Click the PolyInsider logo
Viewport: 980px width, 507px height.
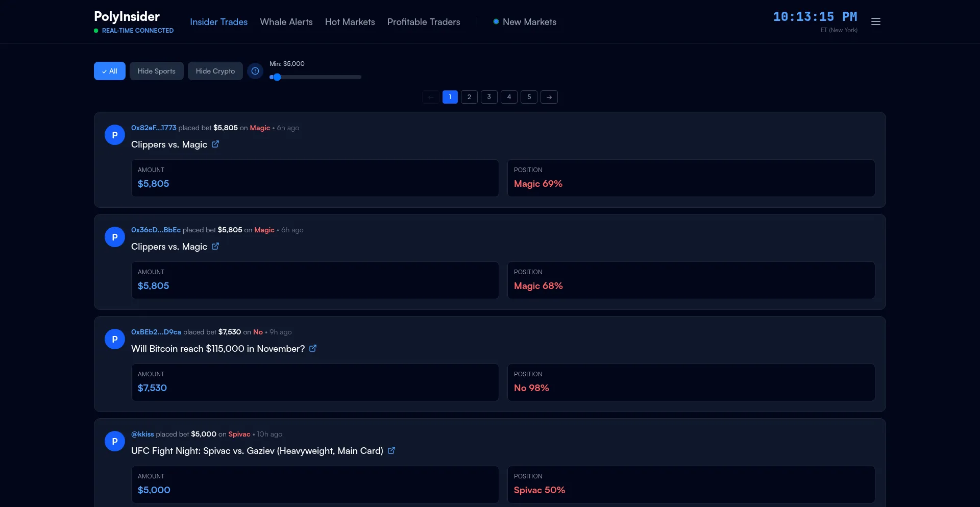[127, 17]
